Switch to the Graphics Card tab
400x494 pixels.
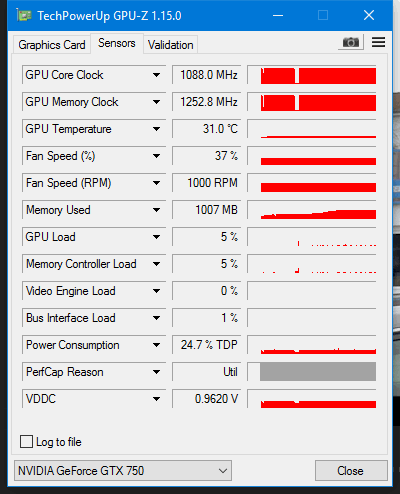coord(52,45)
